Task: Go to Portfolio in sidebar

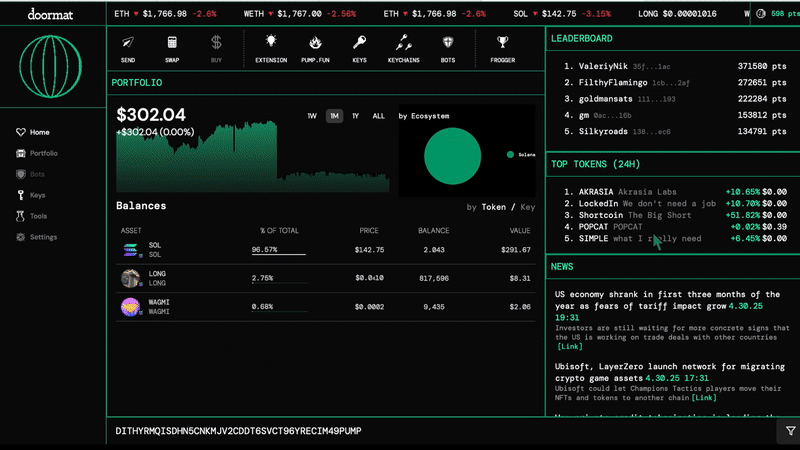Action: point(43,153)
